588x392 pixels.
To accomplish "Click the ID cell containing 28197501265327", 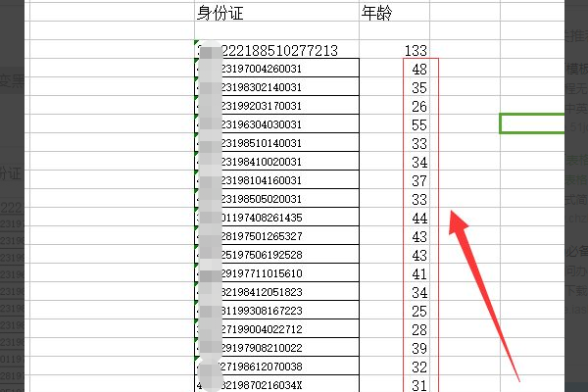I will pos(276,235).
